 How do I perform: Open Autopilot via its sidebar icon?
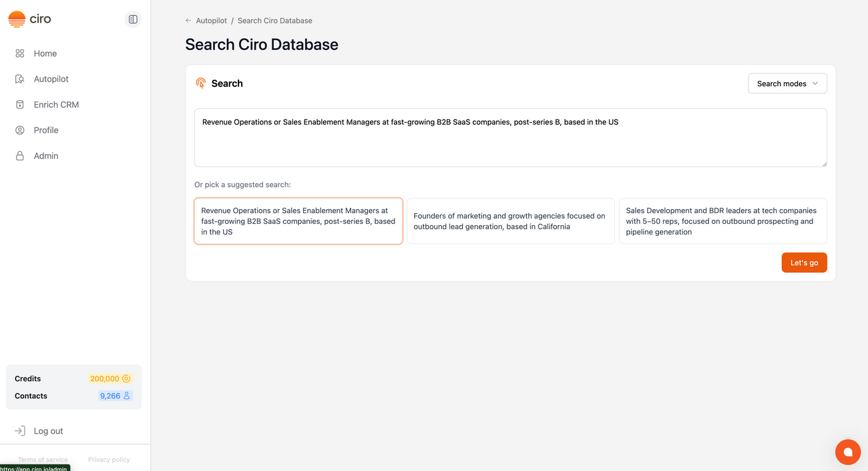point(19,78)
